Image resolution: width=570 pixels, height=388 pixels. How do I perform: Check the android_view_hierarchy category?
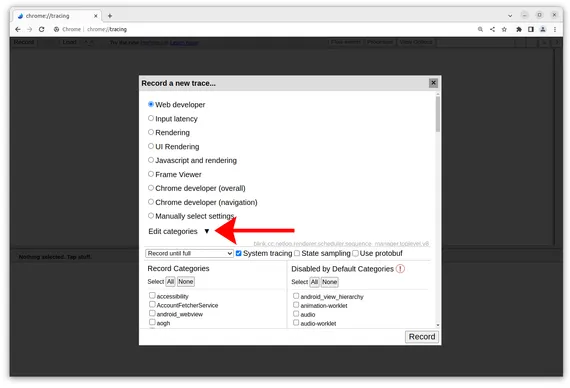tap(296, 296)
